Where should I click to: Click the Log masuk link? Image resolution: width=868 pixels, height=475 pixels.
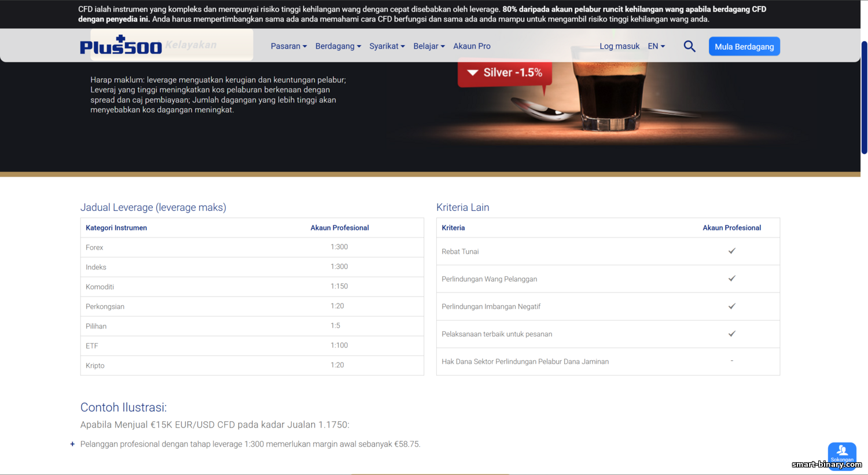tap(619, 46)
